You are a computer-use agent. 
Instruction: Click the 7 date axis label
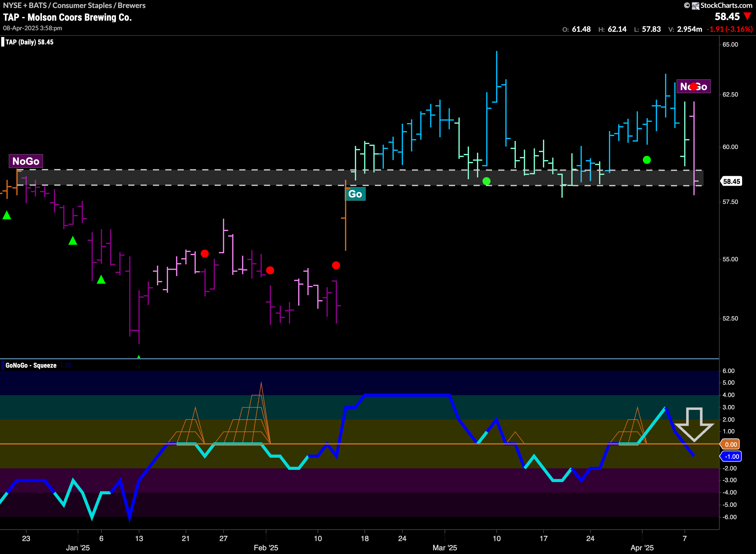tap(684, 539)
